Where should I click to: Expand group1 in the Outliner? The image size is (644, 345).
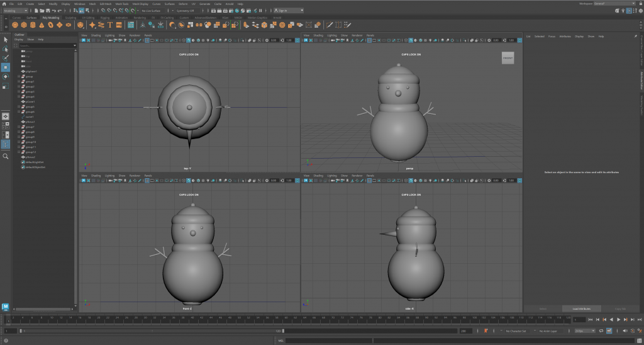[19, 82]
